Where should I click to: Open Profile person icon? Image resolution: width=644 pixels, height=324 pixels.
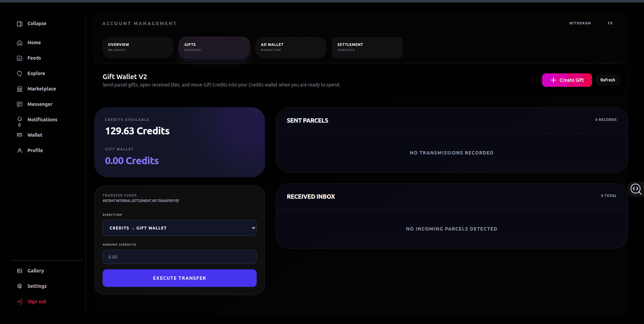(x=19, y=151)
